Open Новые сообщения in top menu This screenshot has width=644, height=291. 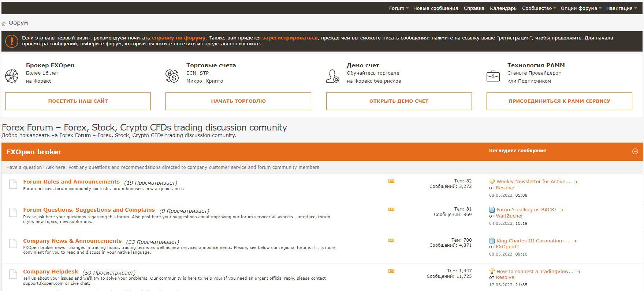436,8
